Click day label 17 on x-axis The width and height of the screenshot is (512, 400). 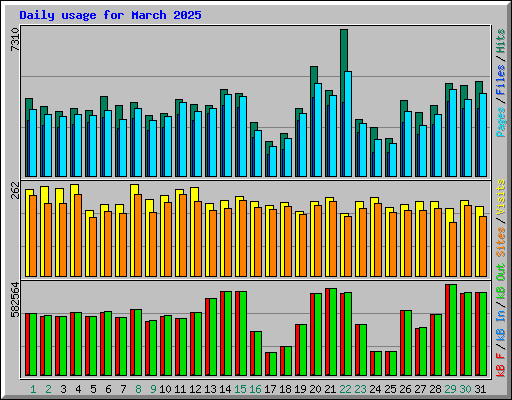270,389
